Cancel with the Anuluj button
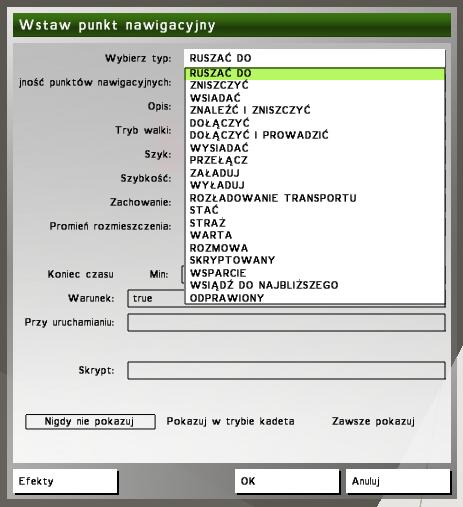 pos(398,481)
